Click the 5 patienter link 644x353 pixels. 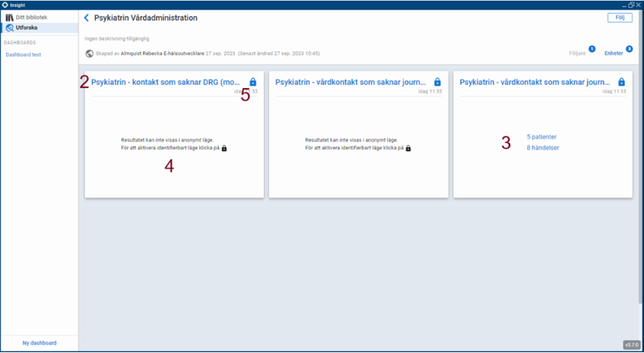tap(542, 137)
